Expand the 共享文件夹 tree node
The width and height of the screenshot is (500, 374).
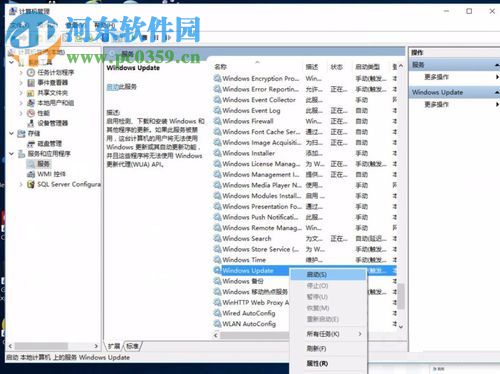click(21, 93)
